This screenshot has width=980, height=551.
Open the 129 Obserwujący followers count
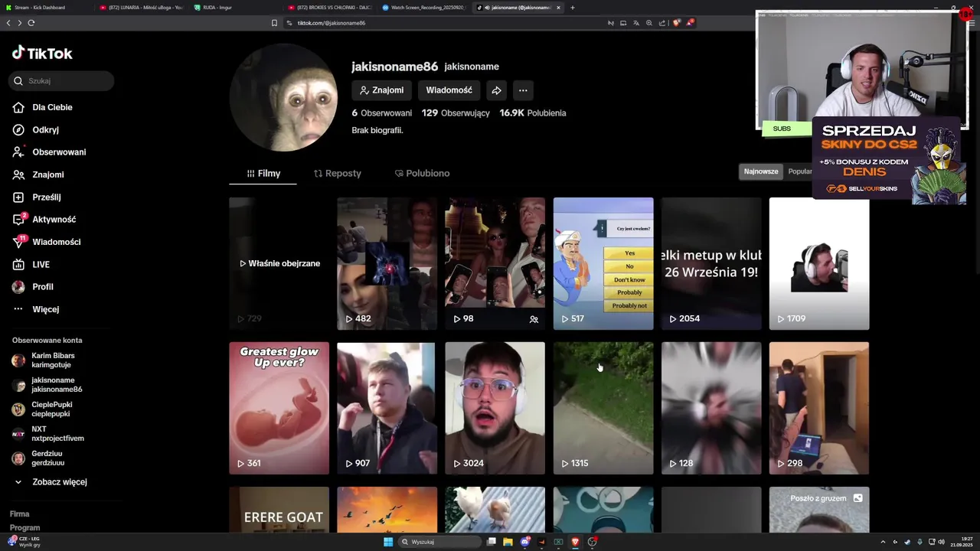[x=456, y=113]
